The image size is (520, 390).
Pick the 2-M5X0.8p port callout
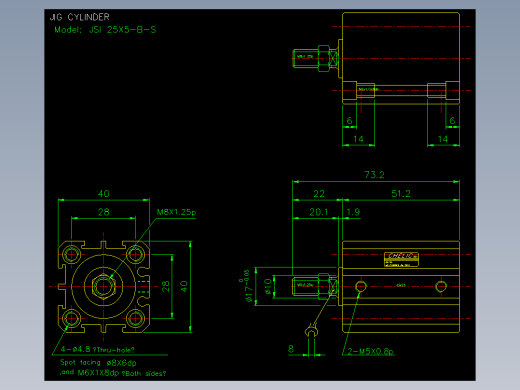coord(371,351)
